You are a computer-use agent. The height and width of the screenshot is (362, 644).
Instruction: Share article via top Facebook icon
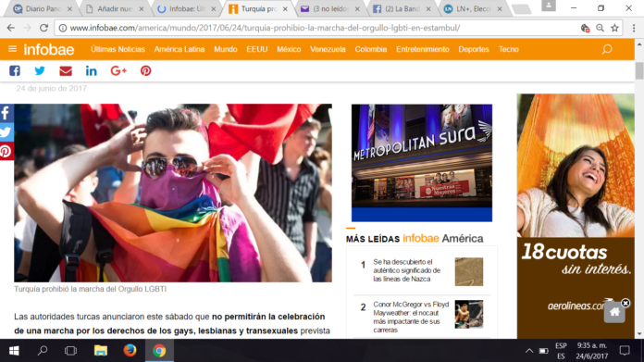pyautogui.click(x=15, y=70)
